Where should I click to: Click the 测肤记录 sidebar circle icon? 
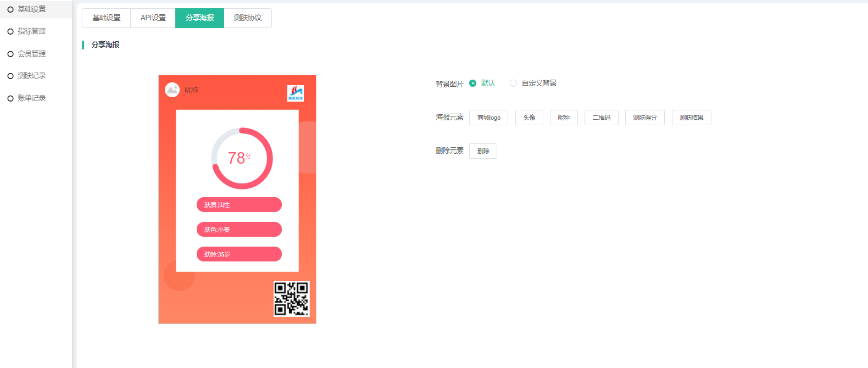(10, 76)
